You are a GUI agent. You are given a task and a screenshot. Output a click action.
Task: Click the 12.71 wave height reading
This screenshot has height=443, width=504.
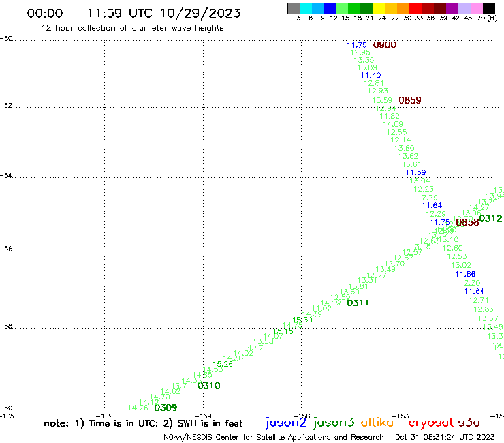479,300
